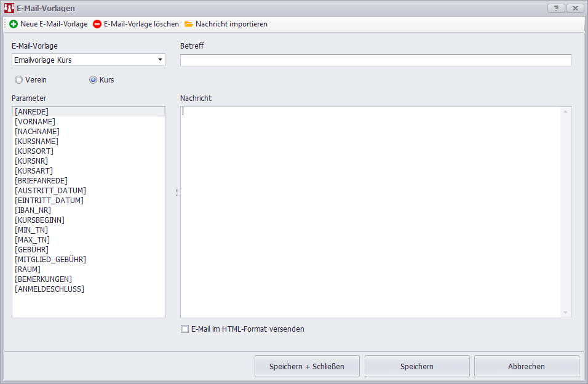Click into the Betreff input field
588x384 pixels.
[375, 60]
